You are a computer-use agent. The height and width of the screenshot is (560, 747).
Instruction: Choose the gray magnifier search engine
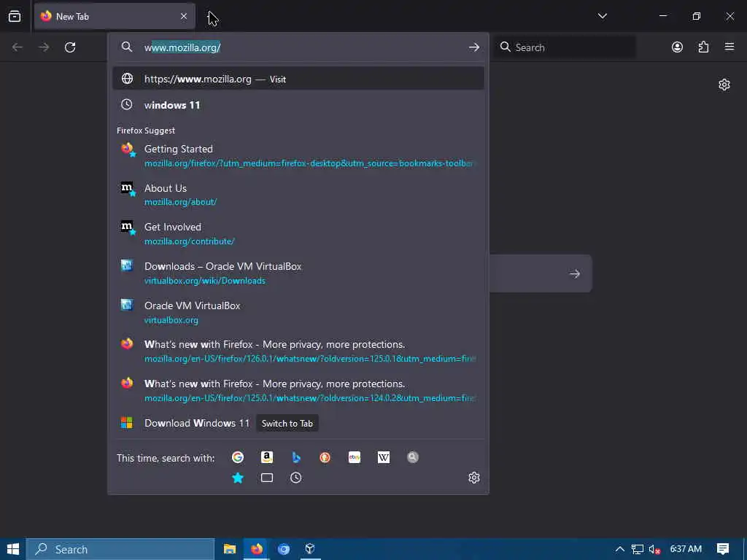[x=413, y=458]
